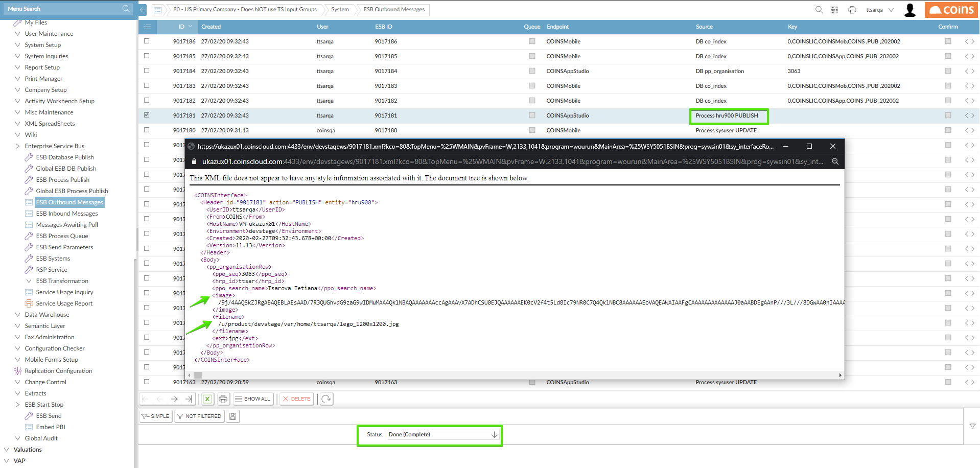Click the zoom magnifier in XML popup address bar
This screenshot has width=980, height=468.
(x=835, y=161)
